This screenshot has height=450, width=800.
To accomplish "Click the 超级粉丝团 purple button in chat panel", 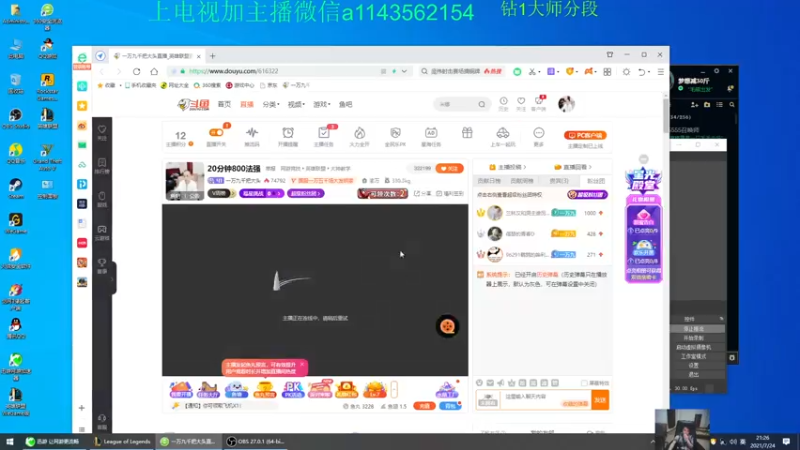I will pos(587,194).
